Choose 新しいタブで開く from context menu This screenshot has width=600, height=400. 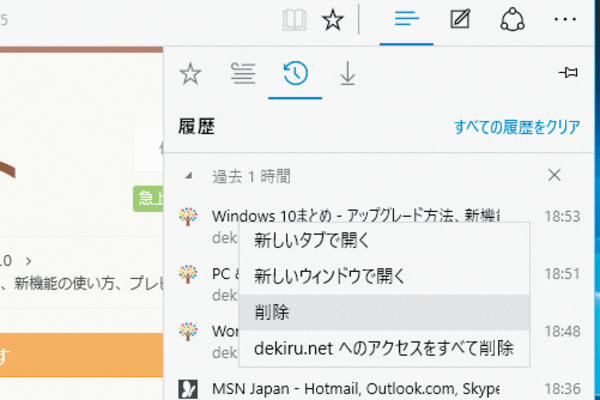(x=384, y=240)
